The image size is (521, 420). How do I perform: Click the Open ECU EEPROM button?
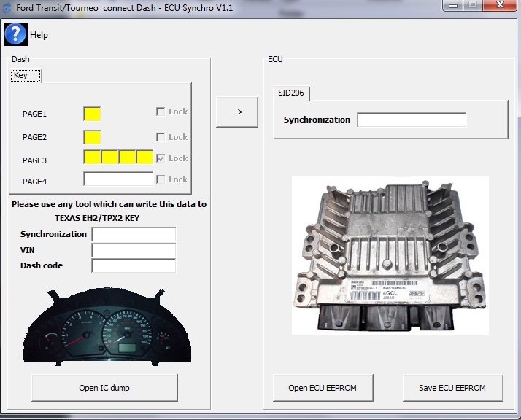click(323, 388)
